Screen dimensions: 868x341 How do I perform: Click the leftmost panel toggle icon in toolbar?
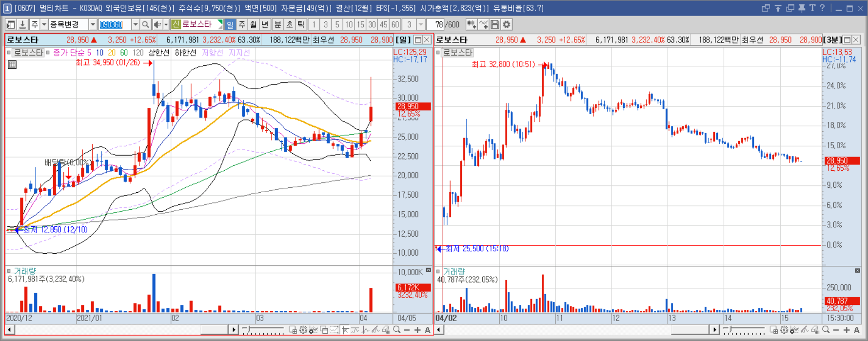pyautogui.click(x=11, y=24)
